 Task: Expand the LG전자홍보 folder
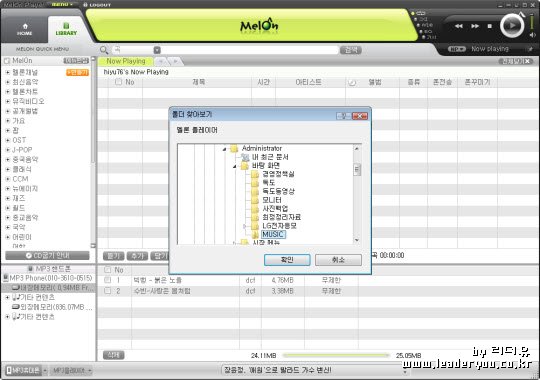click(x=245, y=226)
